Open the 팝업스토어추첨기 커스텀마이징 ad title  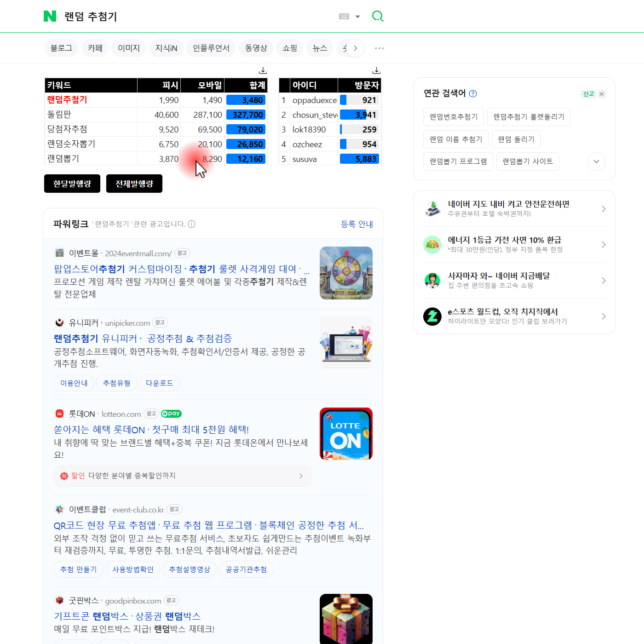click(x=182, y=269)
